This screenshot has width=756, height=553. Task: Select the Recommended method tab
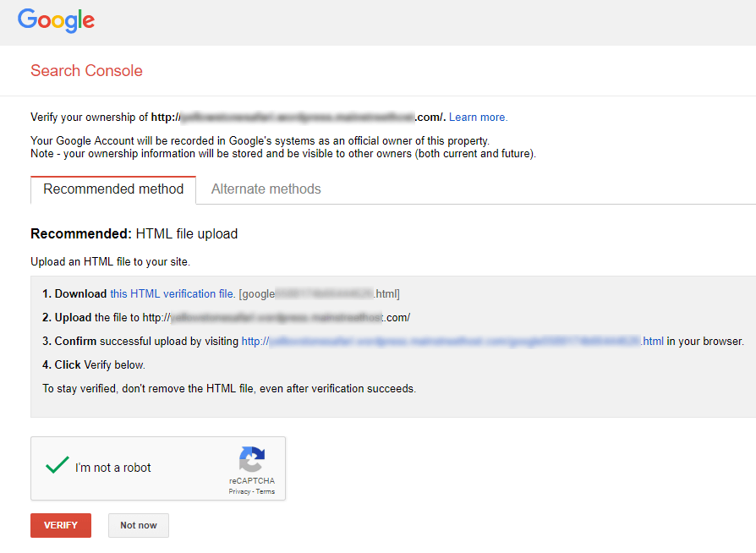point(112,189)
